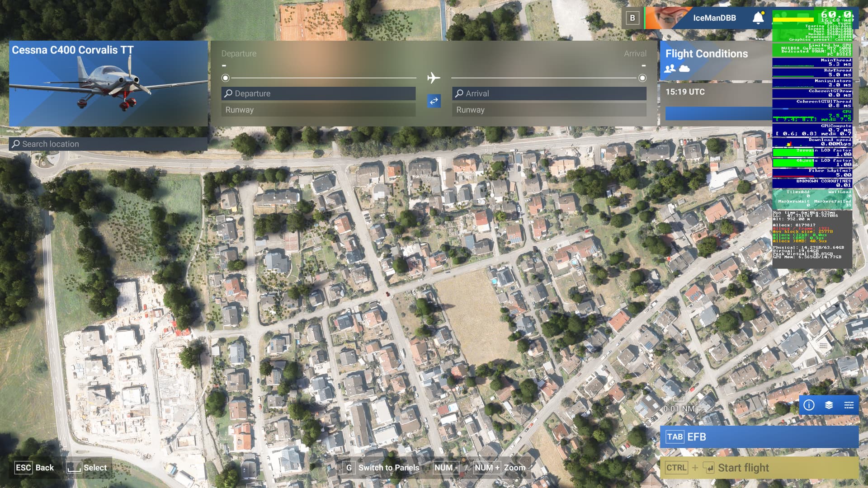The height and width of the screenshot is (488, 868).
Task: Click the ESC Back button
Action: click(34, 468)
